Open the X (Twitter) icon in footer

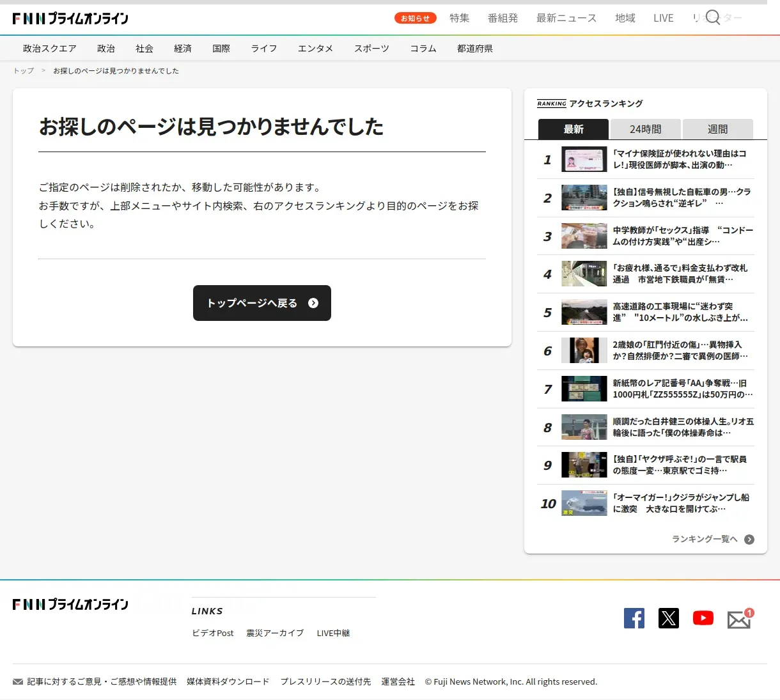click(x=669, y=618)
